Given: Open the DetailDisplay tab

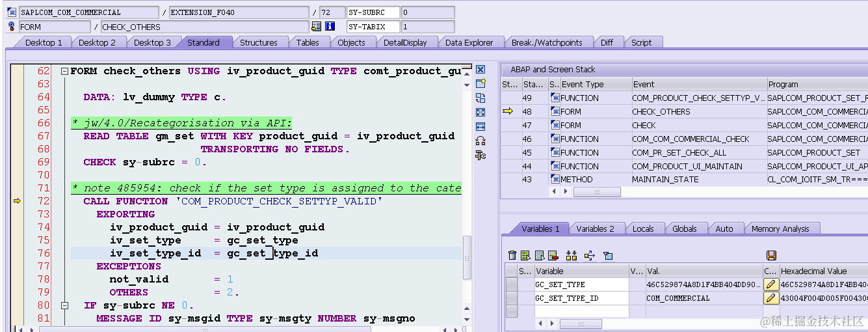Looking at the screenshot, I should click(x=405, y=42).
